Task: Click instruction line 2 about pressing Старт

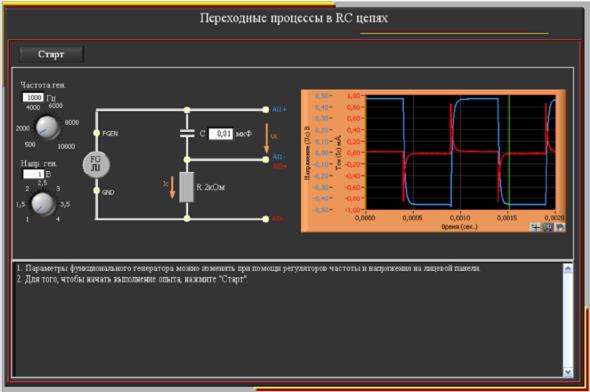Action: [132, 280]
